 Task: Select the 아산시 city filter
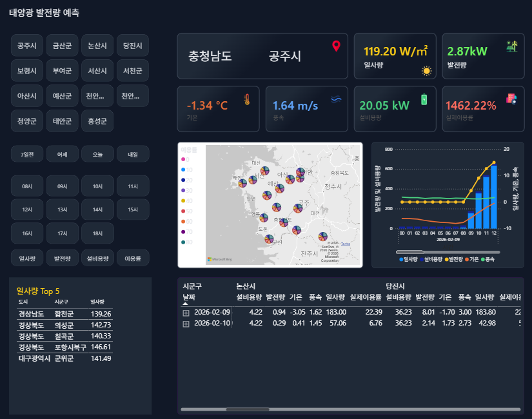27,95
